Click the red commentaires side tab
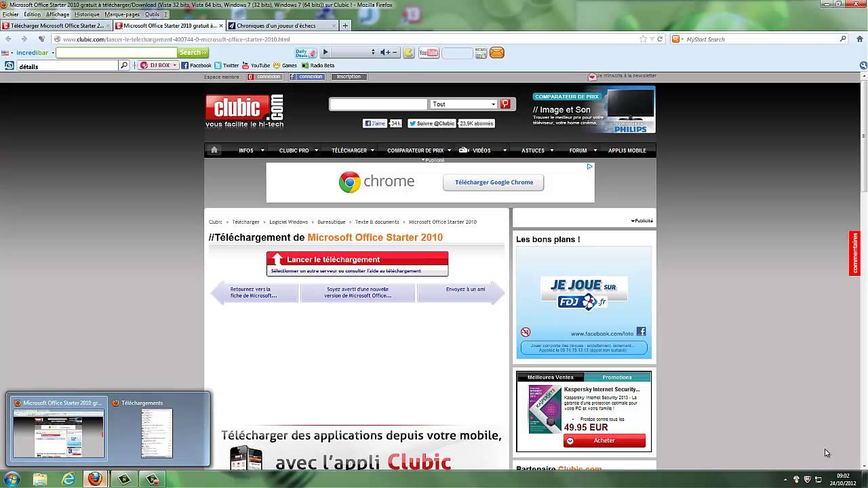This screenshot has width=868, height=488. [855, 253]
